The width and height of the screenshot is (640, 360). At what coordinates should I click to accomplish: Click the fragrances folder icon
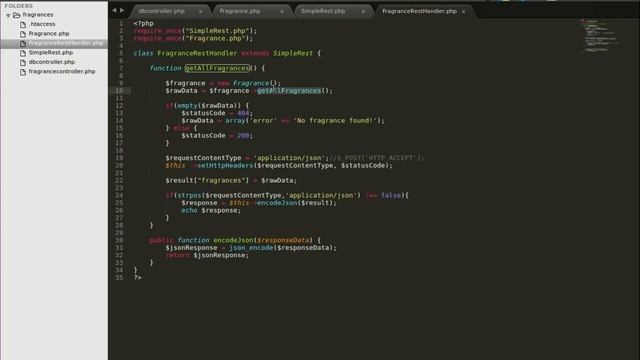(x=17, y=15)
